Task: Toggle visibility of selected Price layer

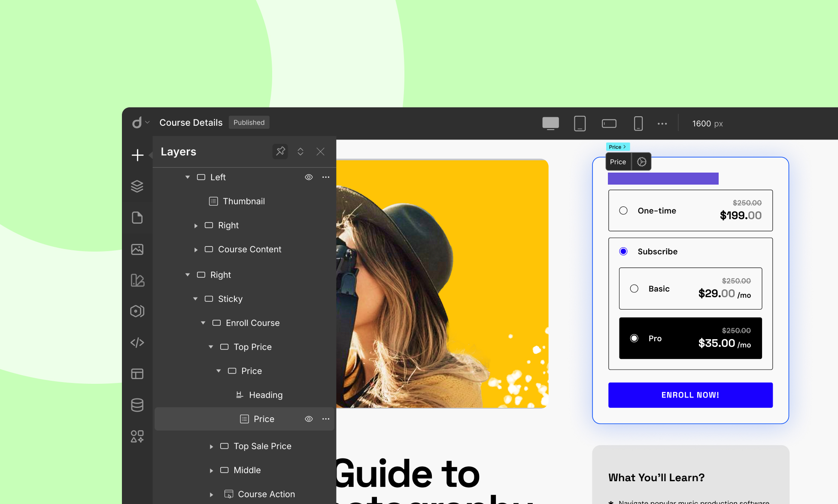Action: [x=309, y=419]
